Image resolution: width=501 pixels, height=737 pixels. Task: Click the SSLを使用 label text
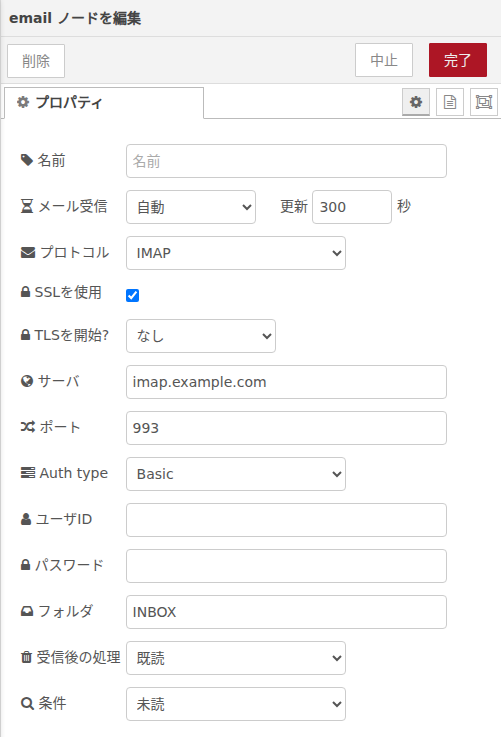[x=68, y=292]
